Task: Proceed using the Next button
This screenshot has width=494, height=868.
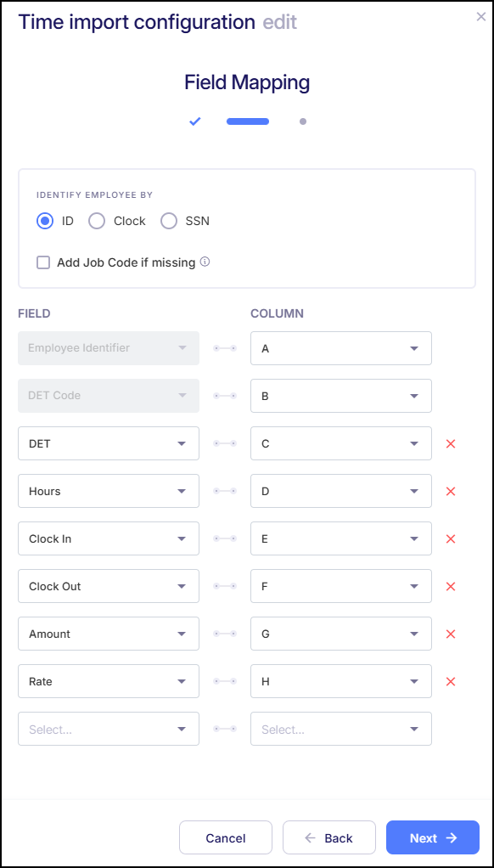Action: click(432, 837)
